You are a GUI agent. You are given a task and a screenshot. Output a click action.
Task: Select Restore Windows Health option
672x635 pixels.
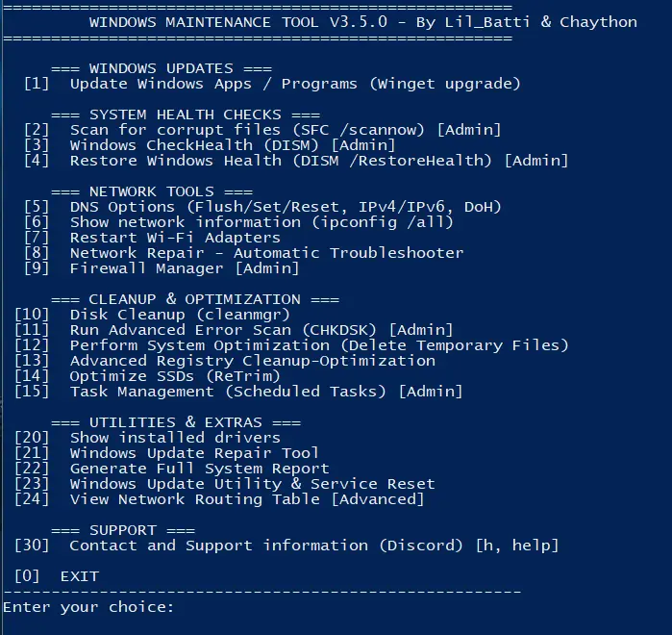(318, 161)
